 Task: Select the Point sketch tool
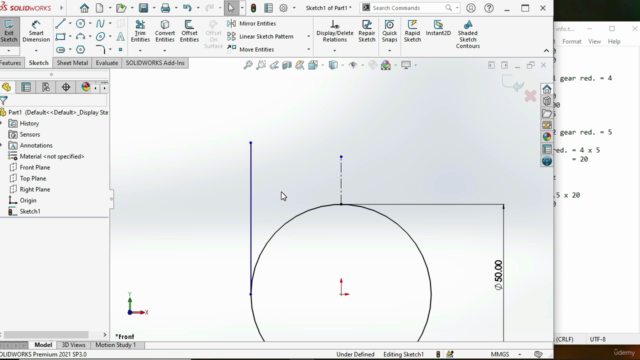point(120,50)
